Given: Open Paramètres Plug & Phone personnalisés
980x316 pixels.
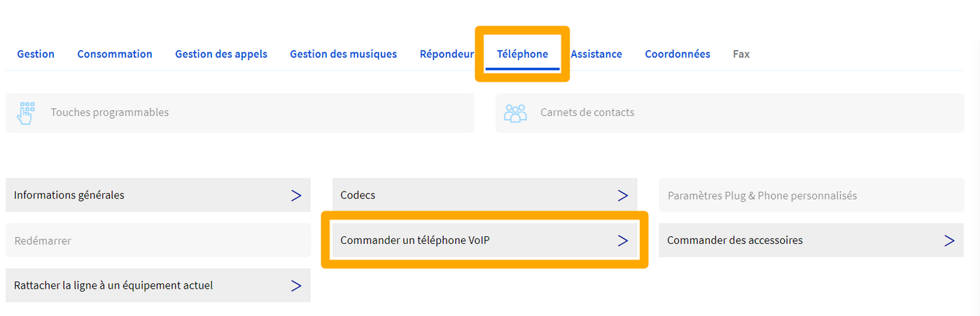Looking at the screenshot, I should click(762, 196).
